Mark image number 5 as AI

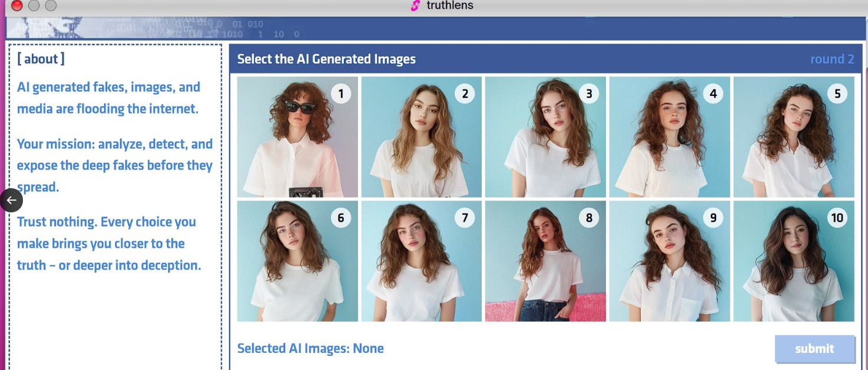794,137
